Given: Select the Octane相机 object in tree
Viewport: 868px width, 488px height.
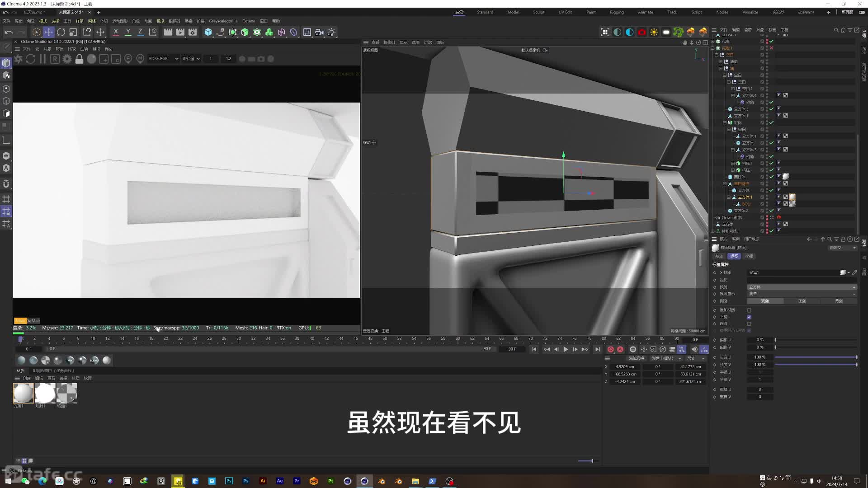Looking at the screenshot, I should [731, 217].
